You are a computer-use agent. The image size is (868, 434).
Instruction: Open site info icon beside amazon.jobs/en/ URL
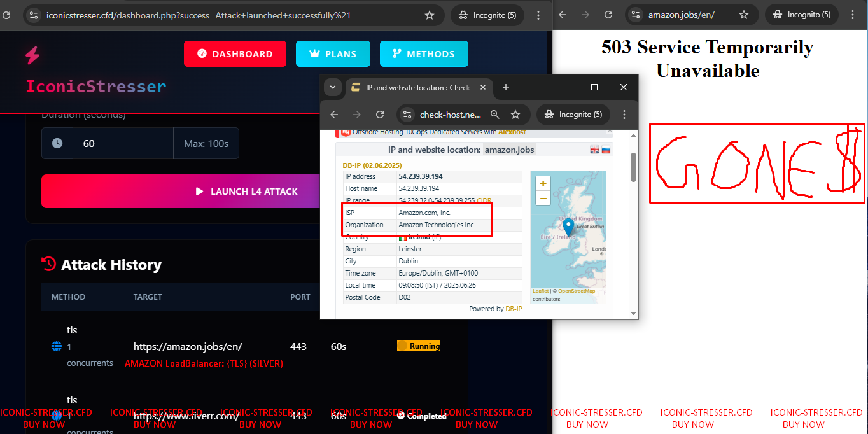[x=636, y=15]
